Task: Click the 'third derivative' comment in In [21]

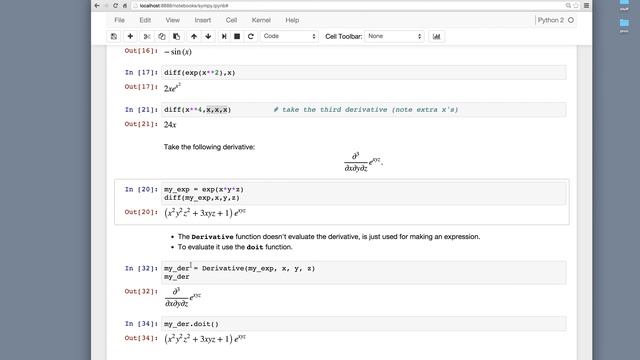Action: tap(366, 110)
